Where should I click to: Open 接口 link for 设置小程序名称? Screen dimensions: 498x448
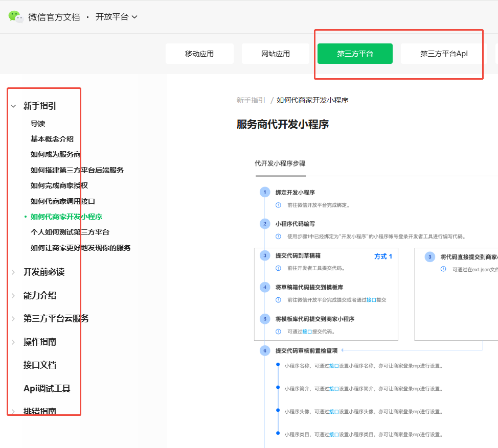(x=334, y=366)
